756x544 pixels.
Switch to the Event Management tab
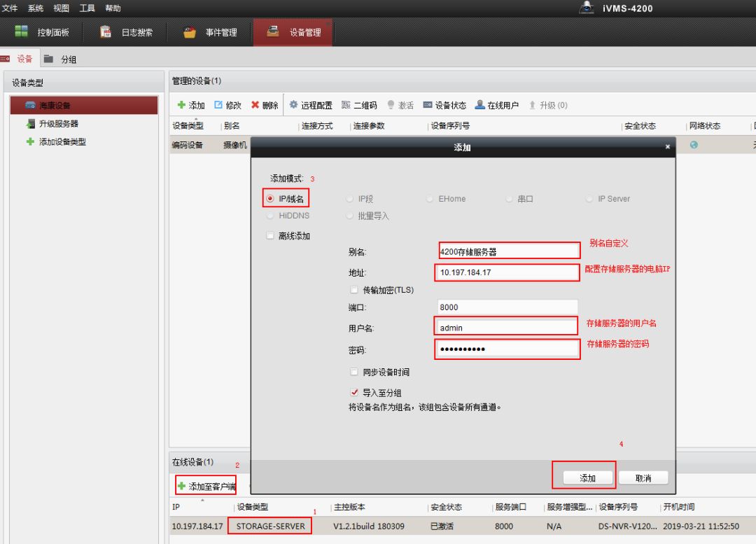click(210, 32)
